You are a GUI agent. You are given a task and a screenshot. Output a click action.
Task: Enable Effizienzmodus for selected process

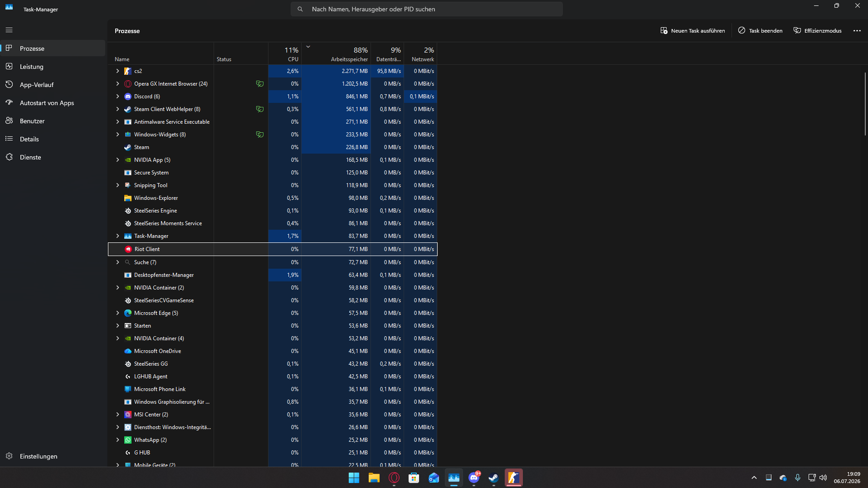point(818,31)
